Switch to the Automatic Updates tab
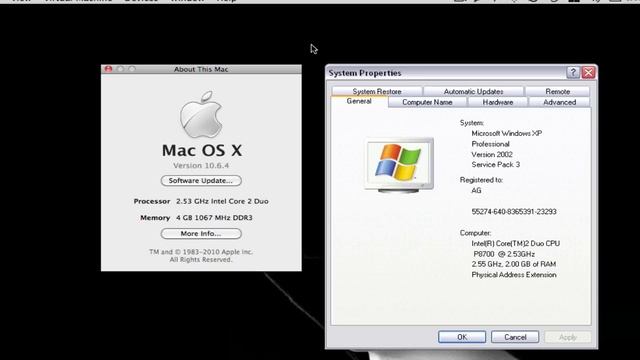 pyautogui.click(x=473, y=91)
